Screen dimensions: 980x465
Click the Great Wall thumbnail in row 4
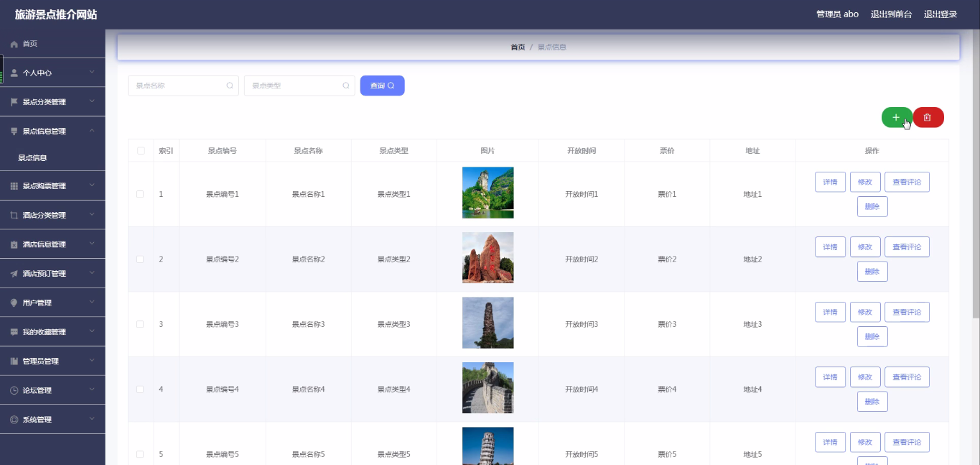click(x=488, y=388)
